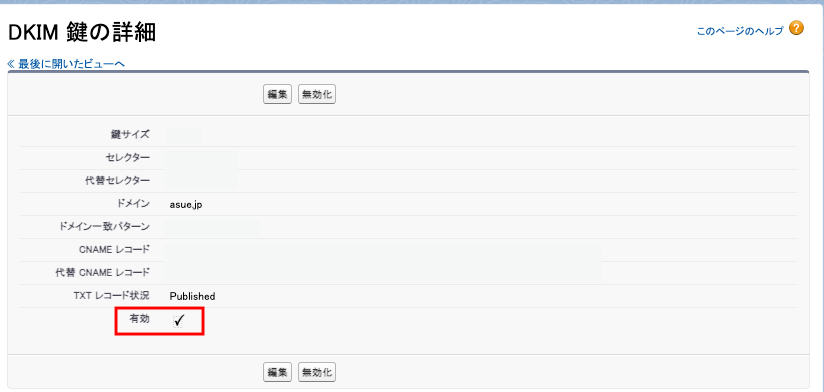Click the bottom 編集 button
Image resolution: width=824 pixels, height=392 pixels.
tap(277, 373)
